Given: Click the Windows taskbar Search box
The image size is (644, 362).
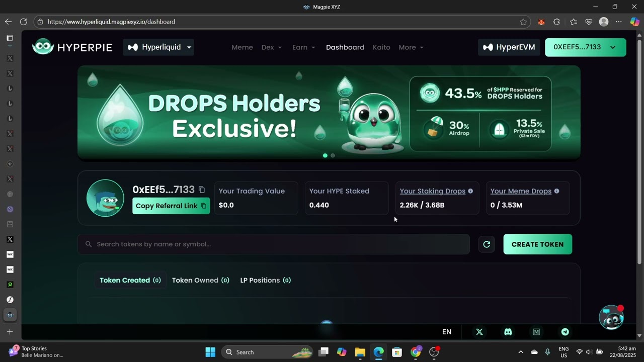Looking at the screenshot, I should 267,352.
